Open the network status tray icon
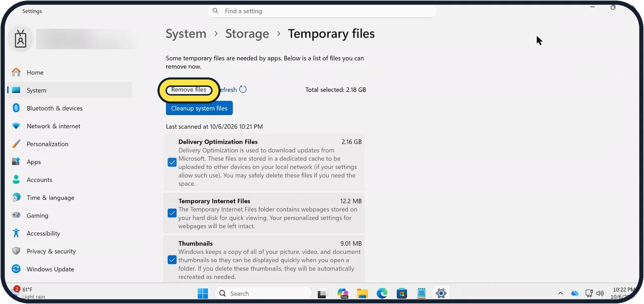 [x=589, y=293]
